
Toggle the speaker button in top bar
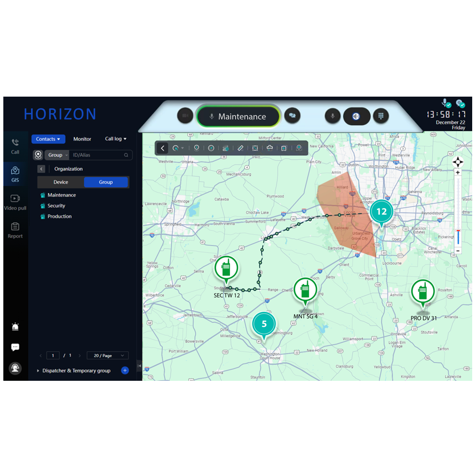click(x=357, y=116)
